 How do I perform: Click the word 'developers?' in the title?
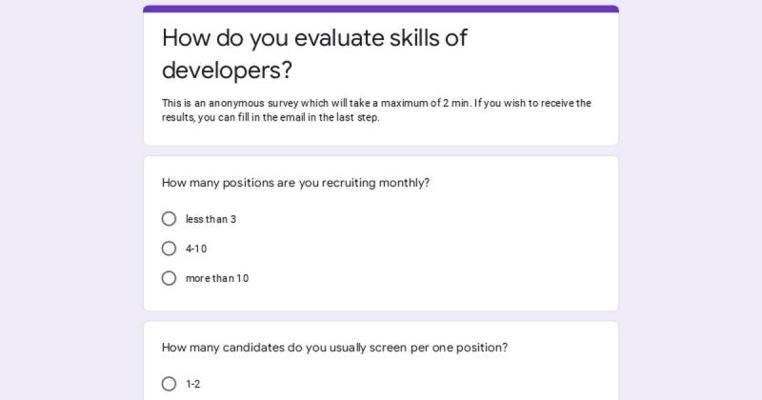click(227, 71)
